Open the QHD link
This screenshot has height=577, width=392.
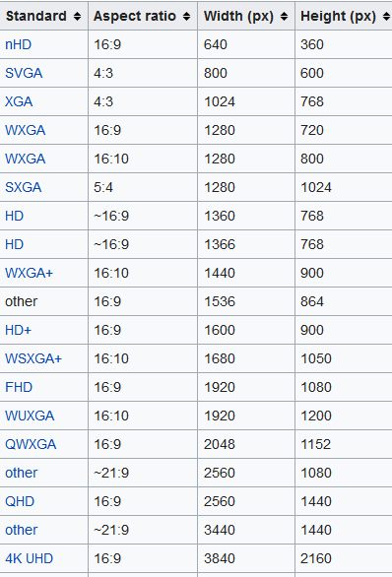(20, 501)
